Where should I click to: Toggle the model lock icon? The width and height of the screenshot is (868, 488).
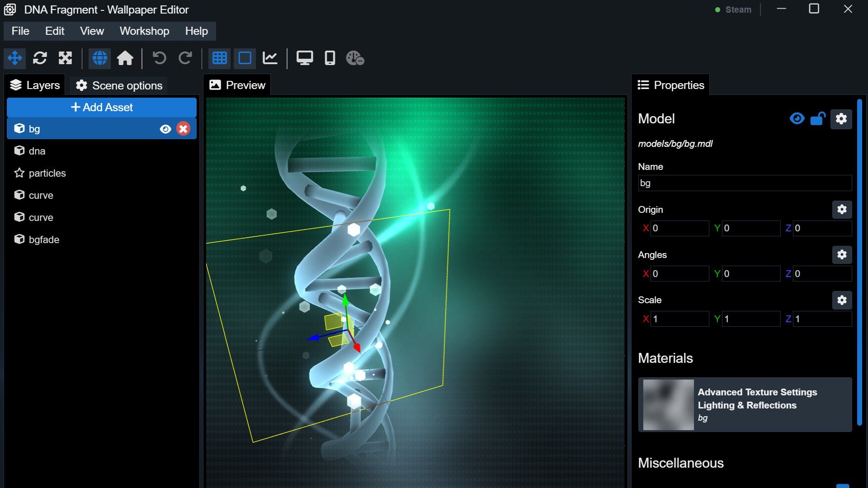point(818,119)
